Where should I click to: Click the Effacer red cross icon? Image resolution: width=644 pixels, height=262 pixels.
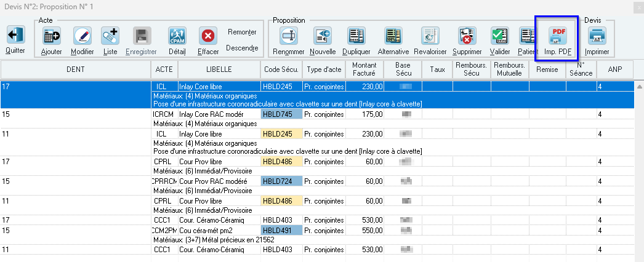coord(208,36)
